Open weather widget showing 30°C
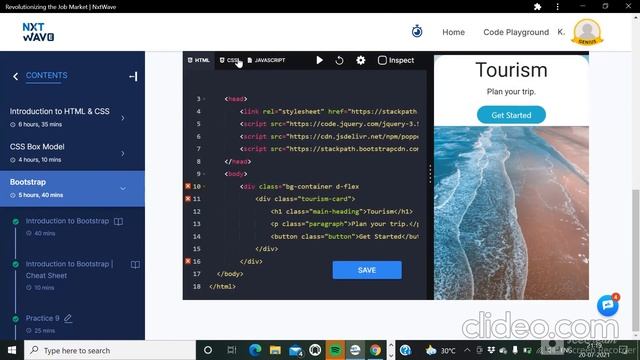Image resolution: width=640 pixels, height=360 pixels. pyautogui.click(x=441, y=350)
